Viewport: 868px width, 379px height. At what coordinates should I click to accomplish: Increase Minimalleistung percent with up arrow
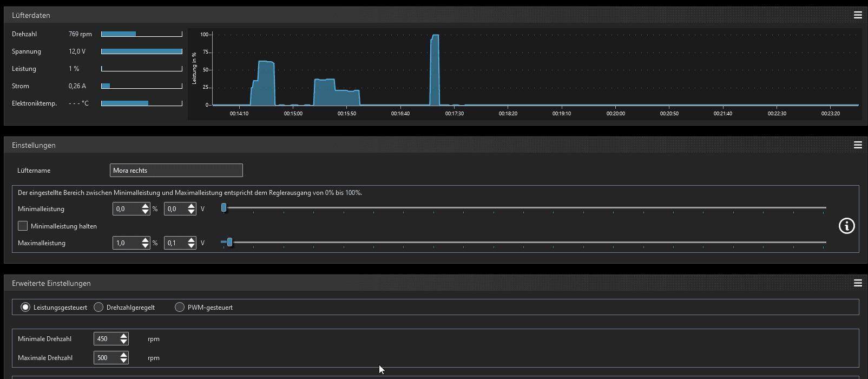click(145, 206)
